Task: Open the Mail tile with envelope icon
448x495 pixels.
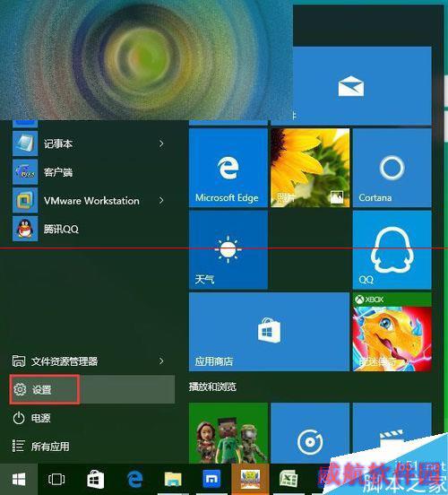Action: tap(362, 85)
